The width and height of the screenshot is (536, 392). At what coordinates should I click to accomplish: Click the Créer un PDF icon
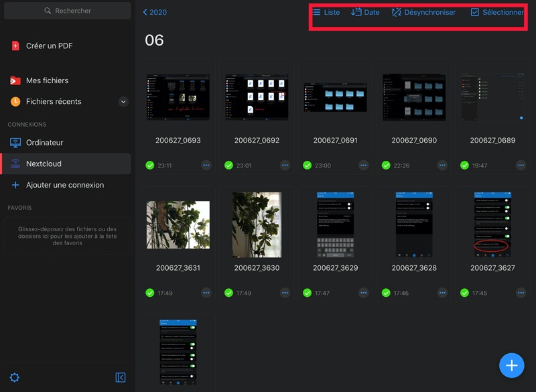click(15, 46)
